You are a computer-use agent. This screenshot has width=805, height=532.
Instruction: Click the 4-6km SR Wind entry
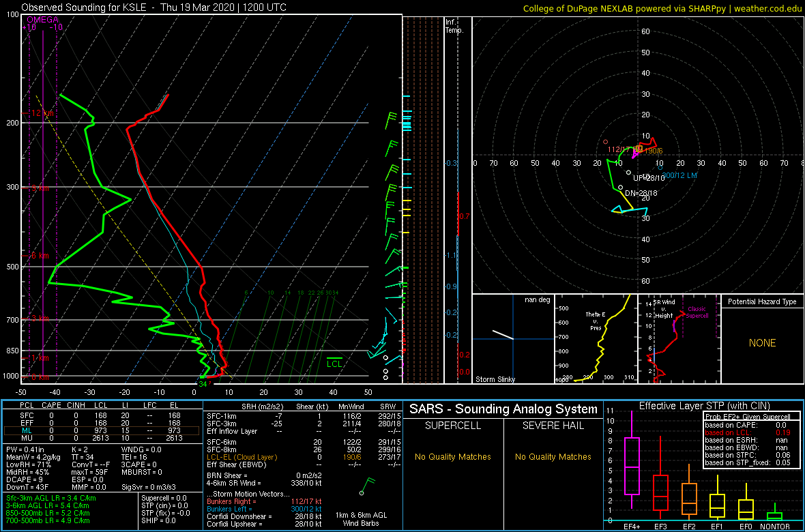click(263, 483)
